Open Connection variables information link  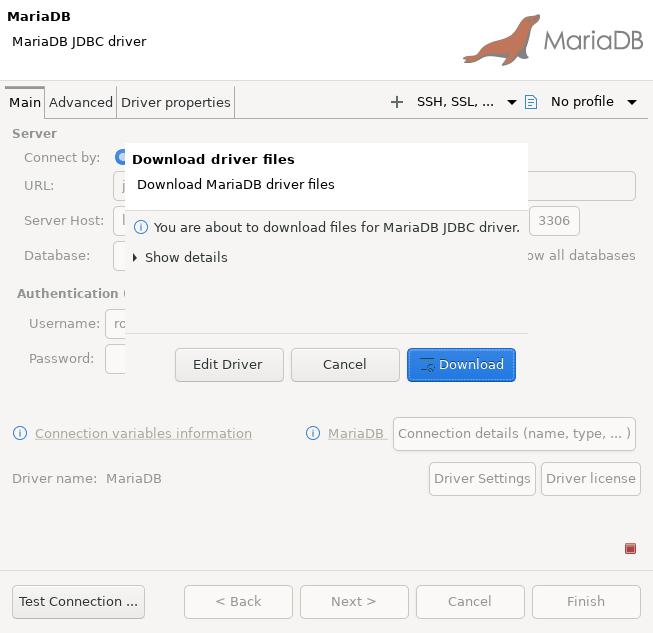coord(143,434)
